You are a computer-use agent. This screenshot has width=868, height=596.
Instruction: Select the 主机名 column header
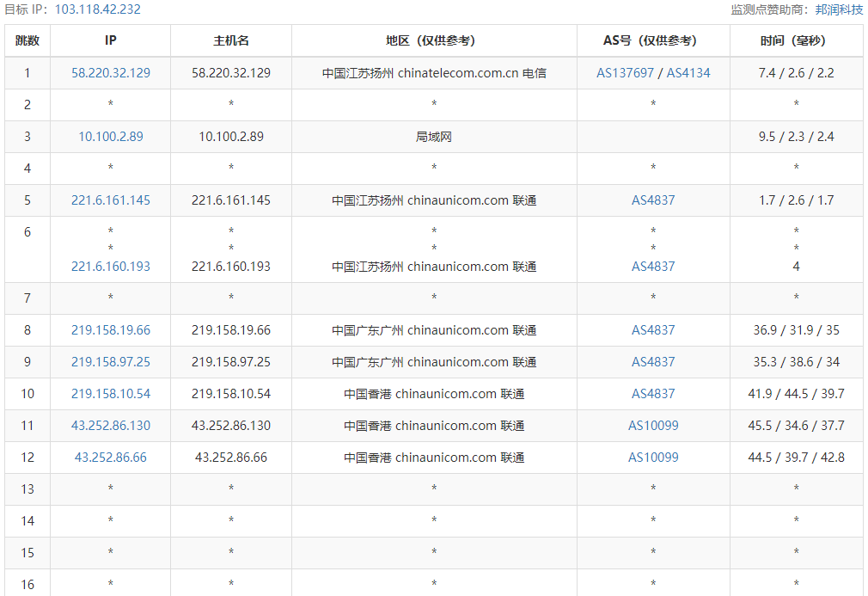(231, 40)
